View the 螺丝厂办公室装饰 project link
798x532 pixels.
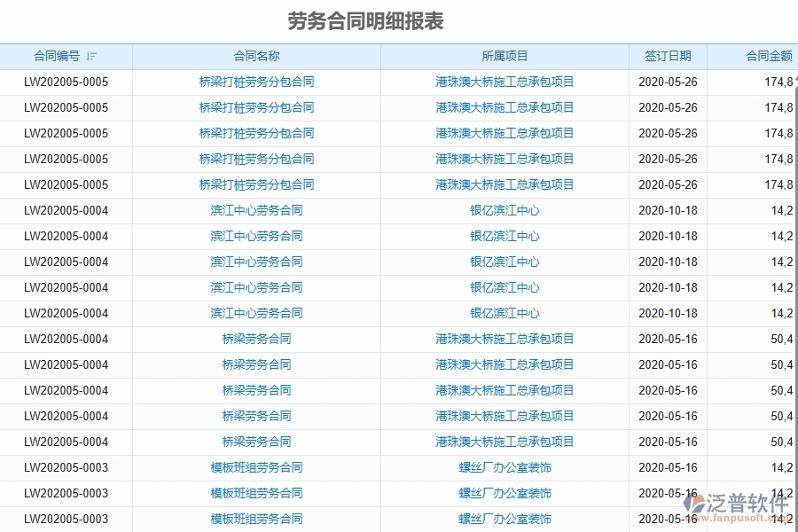[505, 467]
